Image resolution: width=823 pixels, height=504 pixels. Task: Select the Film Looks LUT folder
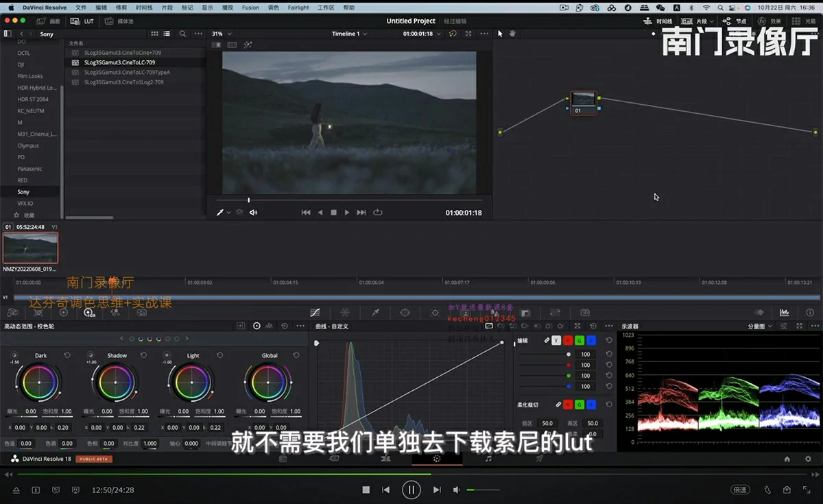coord(30,76)
